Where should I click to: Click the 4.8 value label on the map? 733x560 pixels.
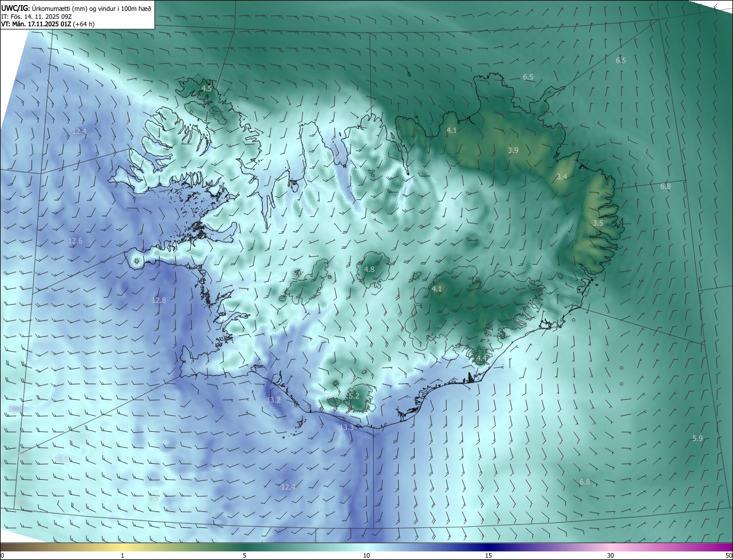[369, 269]
